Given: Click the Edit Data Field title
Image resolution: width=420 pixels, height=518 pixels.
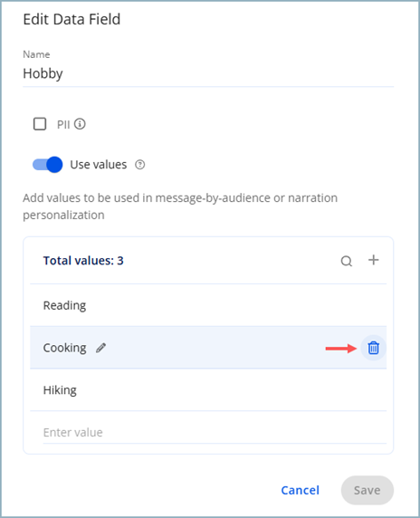Looking at the screenshot, I should (72, 19).
